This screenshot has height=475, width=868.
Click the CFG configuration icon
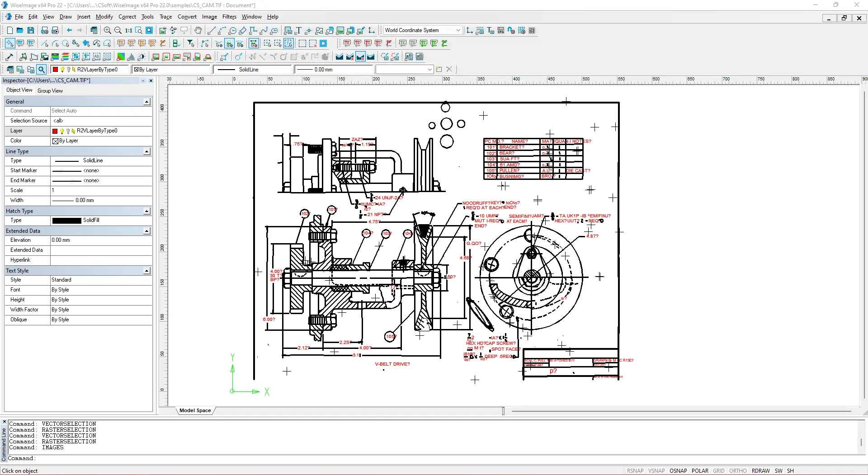(500, 30)
